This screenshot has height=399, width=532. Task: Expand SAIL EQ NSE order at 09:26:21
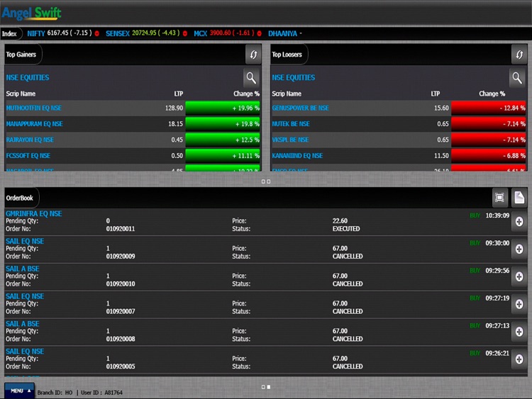click(519, 359)
